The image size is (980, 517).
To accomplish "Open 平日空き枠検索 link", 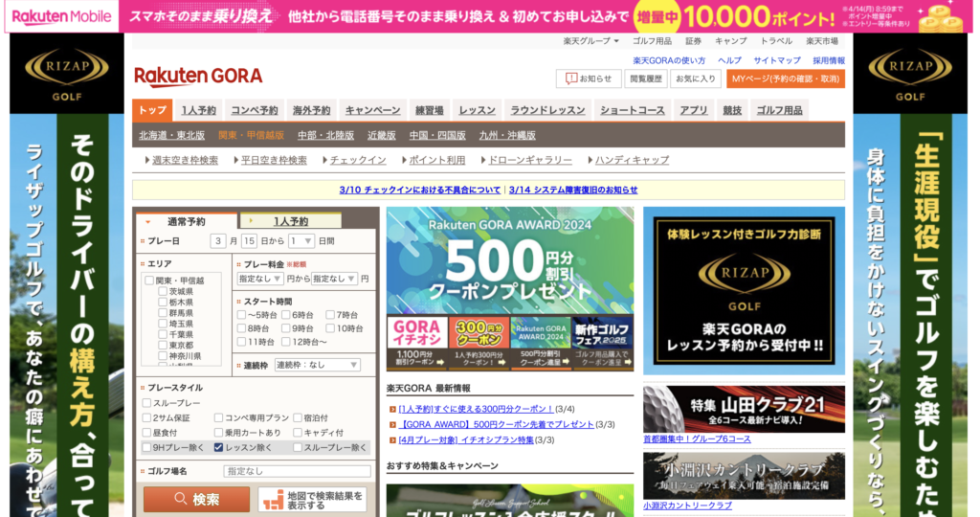I will (274, 160).
